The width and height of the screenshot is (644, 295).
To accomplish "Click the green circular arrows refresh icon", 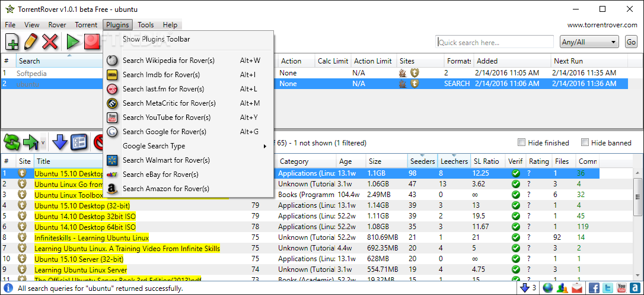I will click(12, 142).
